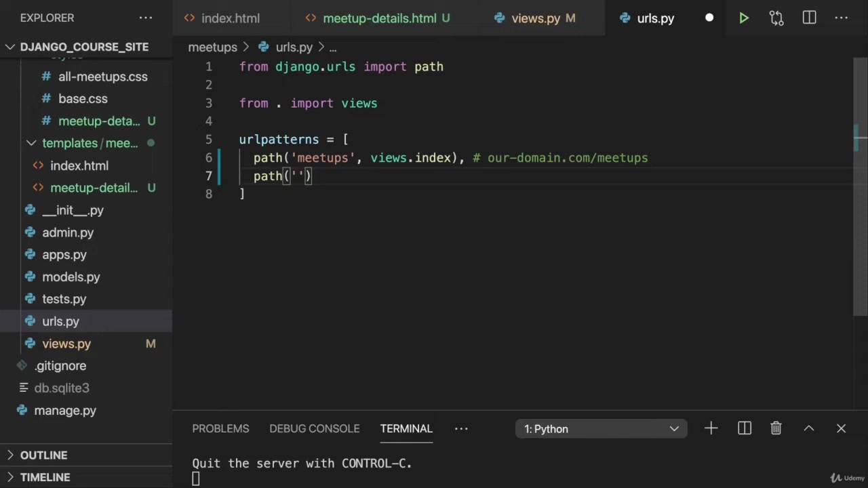Screen dimensions: 868x488
Task: Open editor More Actions ellipsis menu
Action: tap(842, 18)
